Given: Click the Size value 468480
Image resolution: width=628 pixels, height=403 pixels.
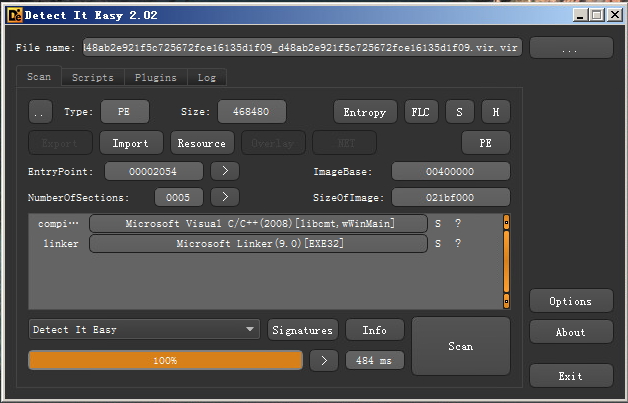Looking at the screenshot, I should [252, 112].
